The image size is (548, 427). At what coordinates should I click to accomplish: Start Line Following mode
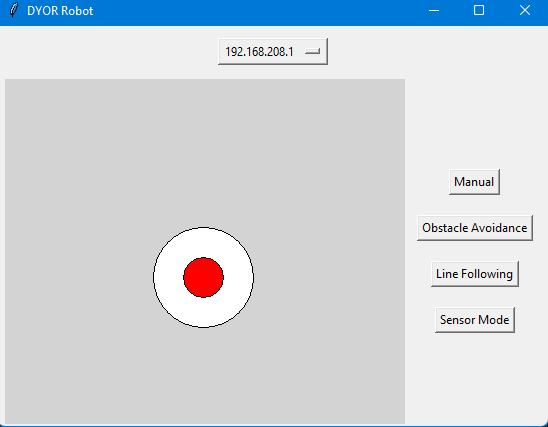pyautogui.click(x=475, y=274)
